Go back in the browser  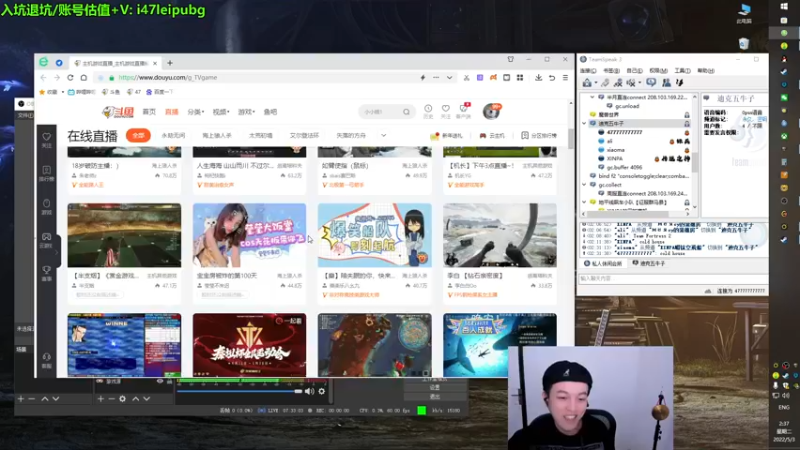pyautogui.click(x=43, y=78)
